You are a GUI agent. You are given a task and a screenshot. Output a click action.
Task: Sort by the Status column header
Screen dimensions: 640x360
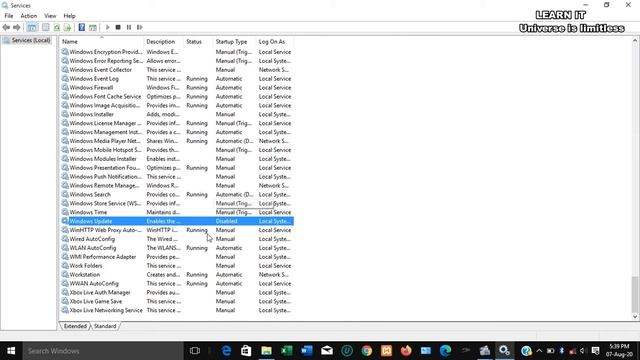click(198, 42)
